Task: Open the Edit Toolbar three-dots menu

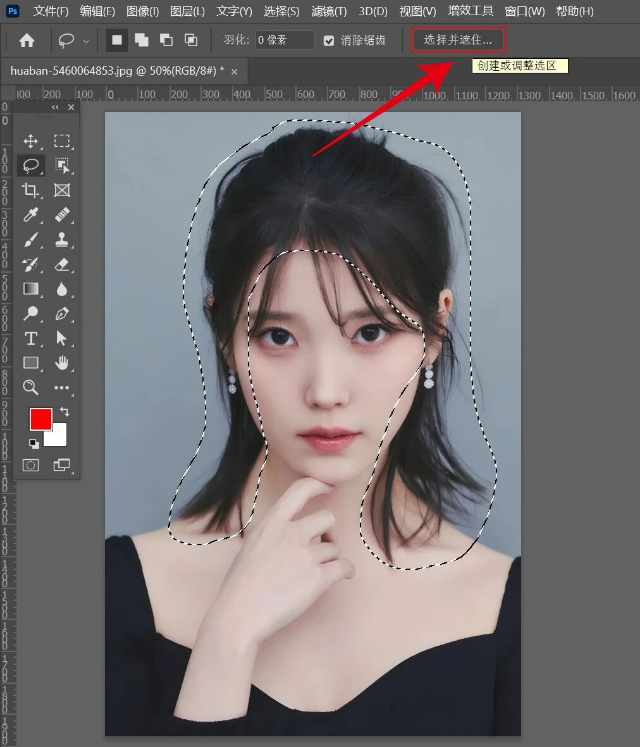Action: pos(62,387)
